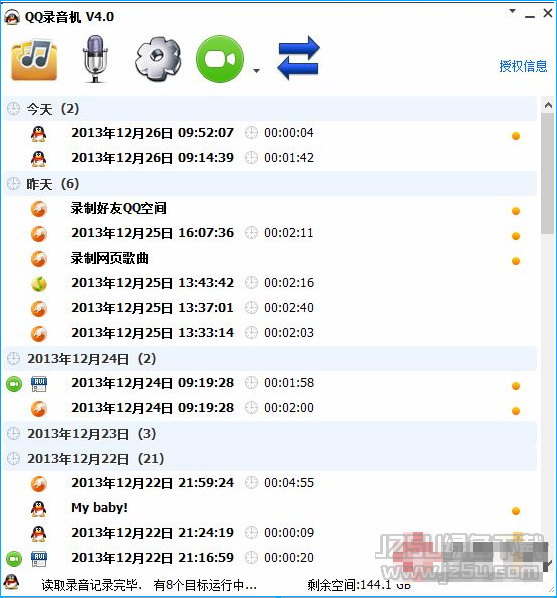Click the QQ penguin status bar icon
The height and width of the screenshot is (598, 557).
(11, 583)
